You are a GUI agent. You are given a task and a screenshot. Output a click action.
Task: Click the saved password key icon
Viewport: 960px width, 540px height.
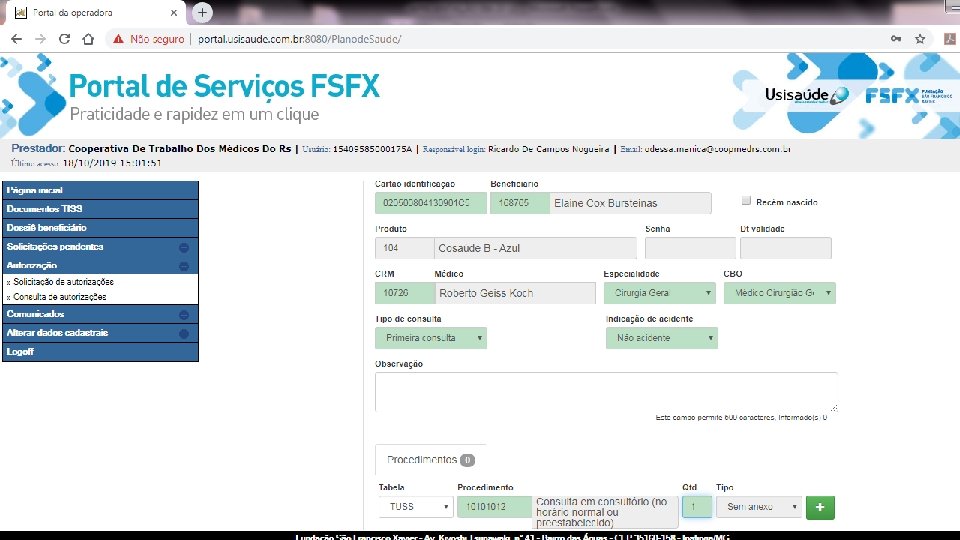[x=896, y=39]
